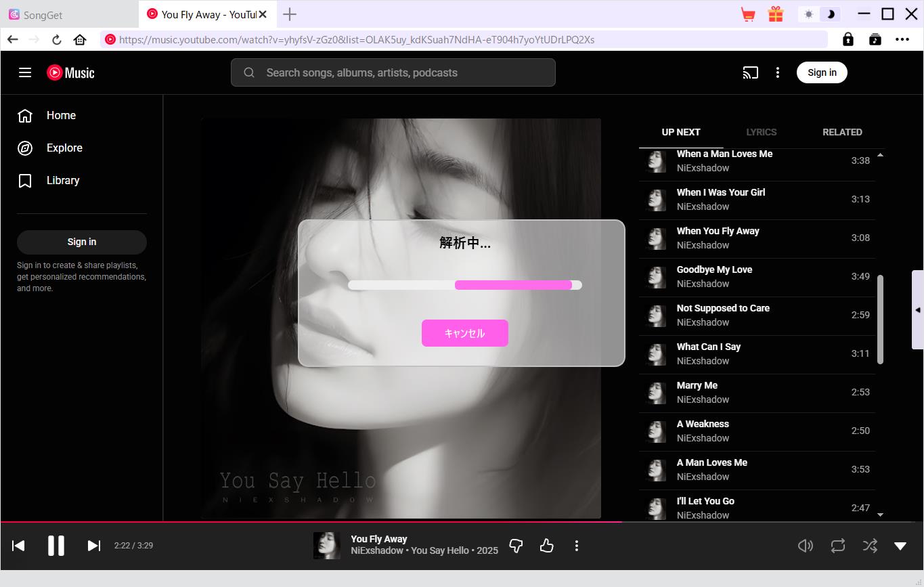
Task: Click the repeat icon
Action: (x=838, y=545)
